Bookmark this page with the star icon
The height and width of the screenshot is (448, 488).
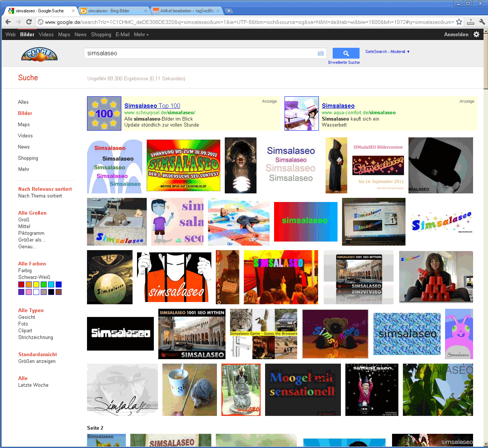459,22
